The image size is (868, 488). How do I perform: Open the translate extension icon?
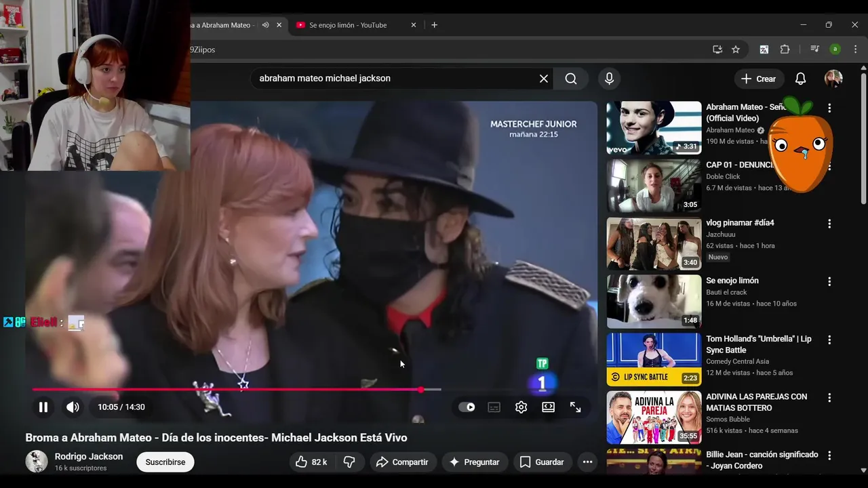[x=764, y=49]
